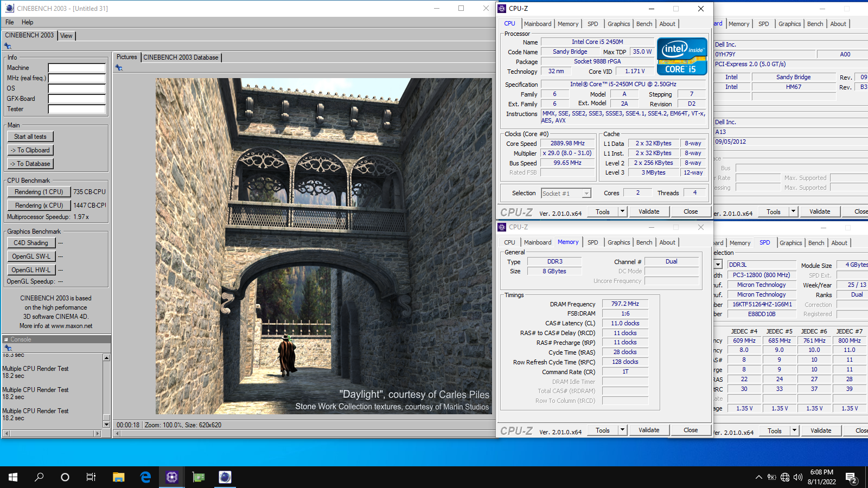Click the Intel Core i5 logo badge
Viewport: 868px width, 488px height.
682,56
